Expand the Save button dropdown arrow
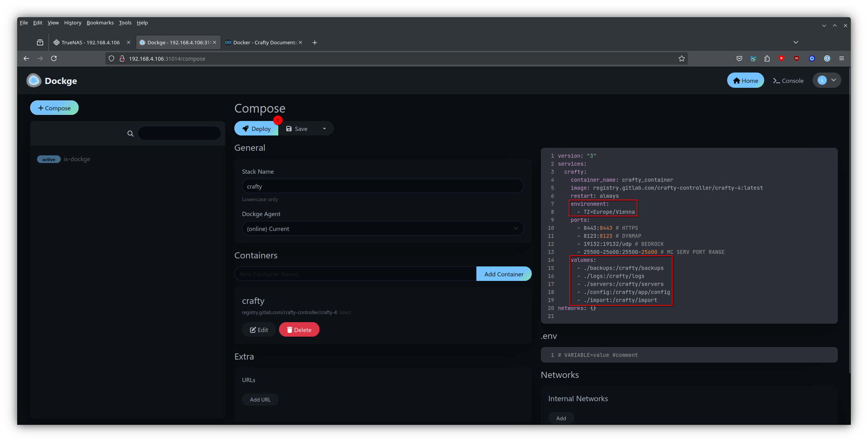The width and height of the screenshot is (868, 442). coord(324,129)
